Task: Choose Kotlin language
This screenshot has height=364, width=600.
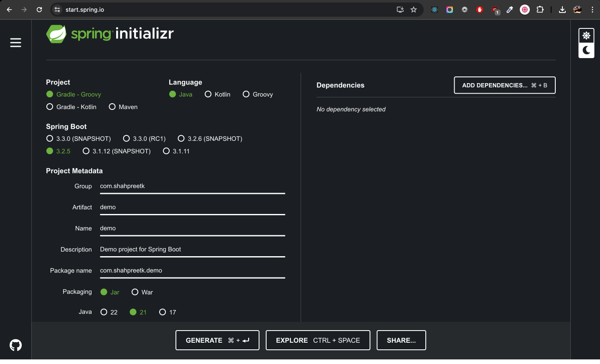Action: [217, 94]
